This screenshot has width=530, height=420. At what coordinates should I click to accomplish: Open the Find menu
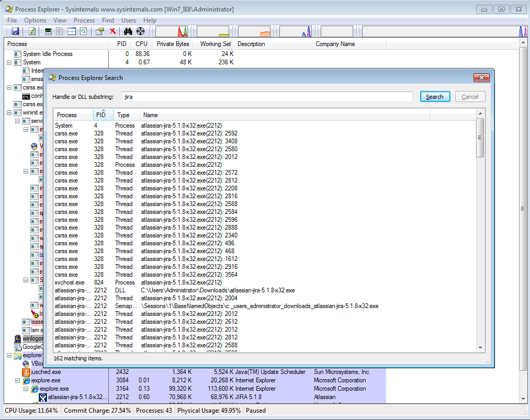(108, 20)
